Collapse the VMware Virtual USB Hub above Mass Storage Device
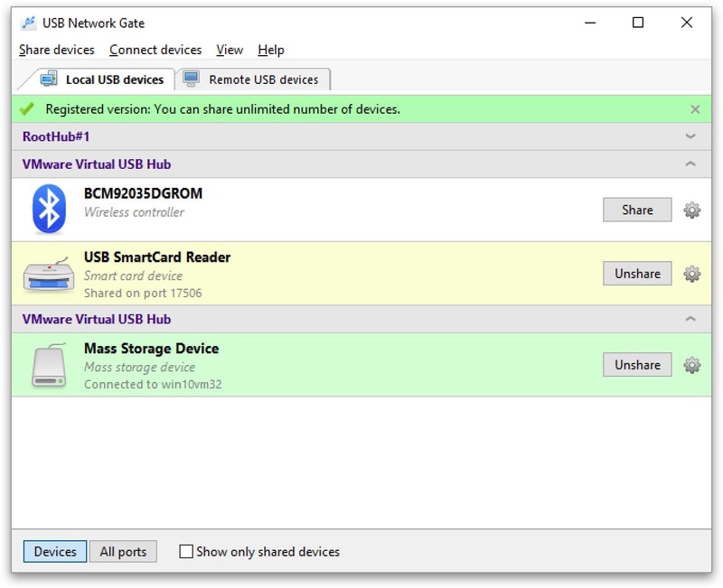Viewport: 723px width, 588px height. tap(690, 319)
